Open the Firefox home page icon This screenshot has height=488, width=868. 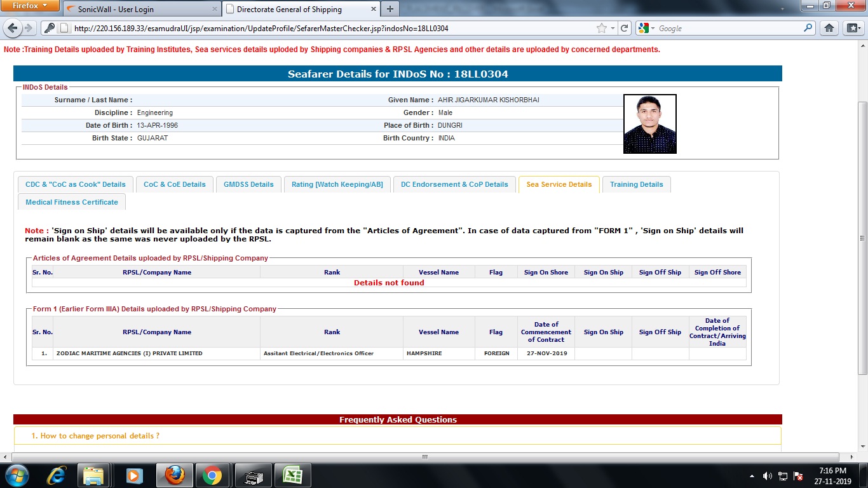point(829,29)
